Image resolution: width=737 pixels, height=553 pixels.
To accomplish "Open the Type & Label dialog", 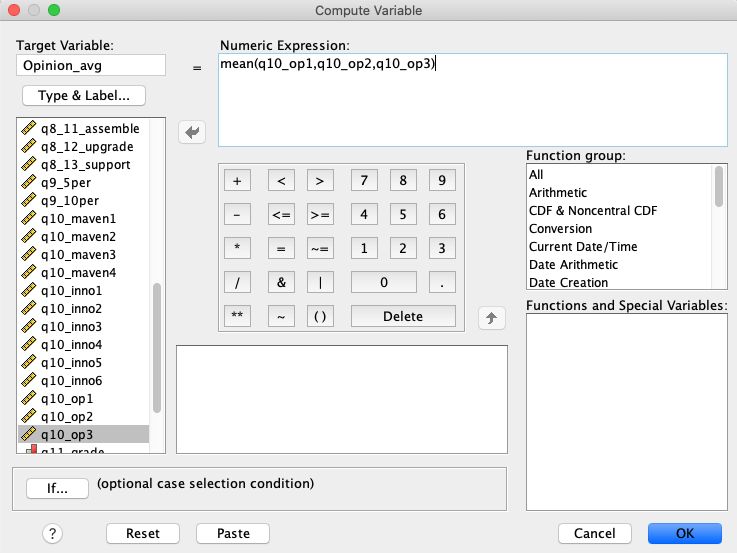I will (x=84, y=95).
